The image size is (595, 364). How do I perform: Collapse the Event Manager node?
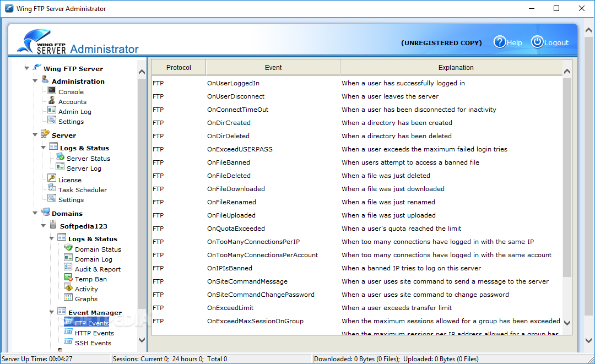pyautogui.click(x=52, y=312)
